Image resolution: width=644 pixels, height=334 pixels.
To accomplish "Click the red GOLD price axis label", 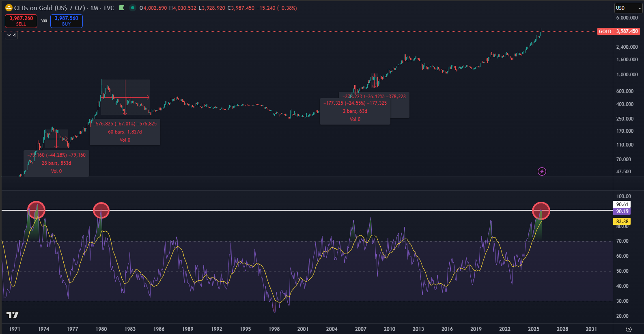I will [605, 32].
